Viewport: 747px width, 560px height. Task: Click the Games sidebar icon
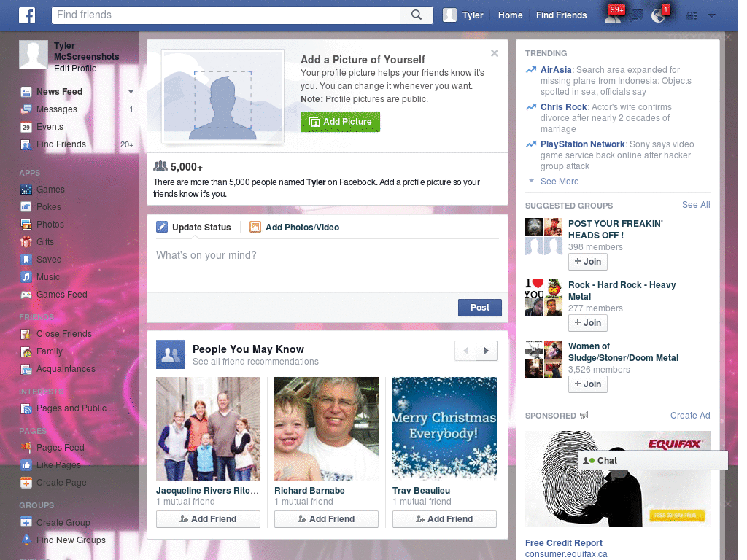(26, 190)
